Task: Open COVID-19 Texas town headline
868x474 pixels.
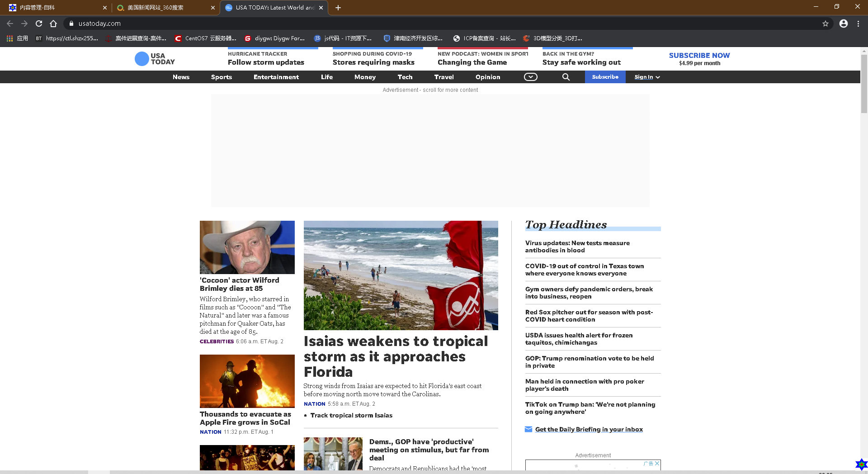Action: pyautogui.click(x=585, y=270)
